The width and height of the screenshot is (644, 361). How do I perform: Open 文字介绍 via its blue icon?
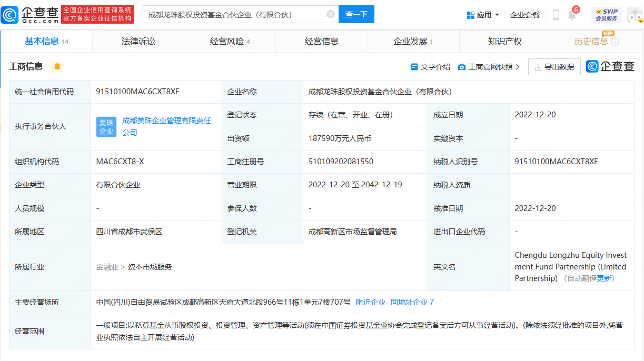point(414,67)
